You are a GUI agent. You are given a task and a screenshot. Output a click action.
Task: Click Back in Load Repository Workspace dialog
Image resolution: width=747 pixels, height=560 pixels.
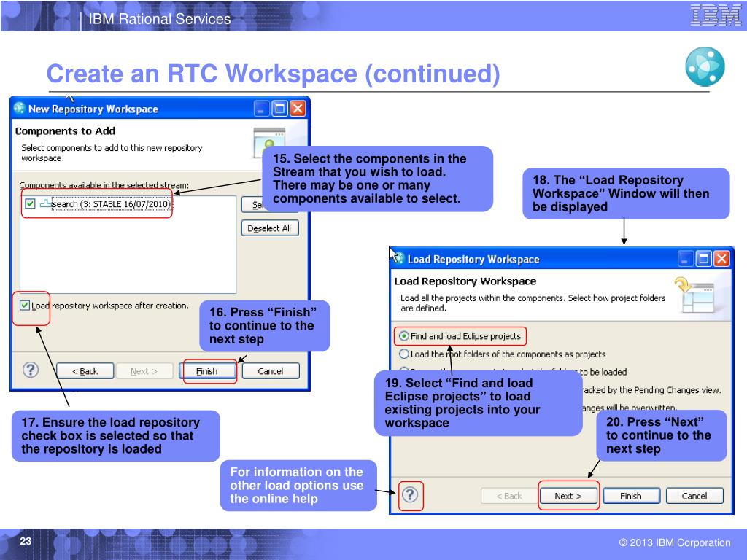509,496
